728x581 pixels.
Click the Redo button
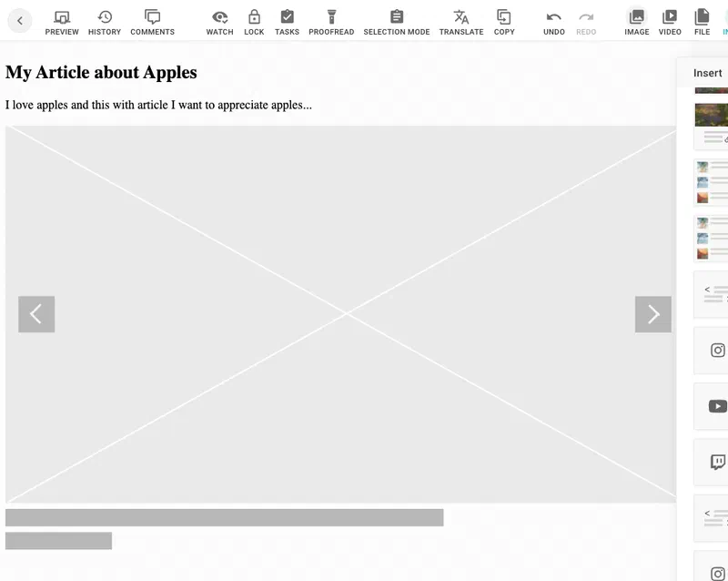[586, 22]
